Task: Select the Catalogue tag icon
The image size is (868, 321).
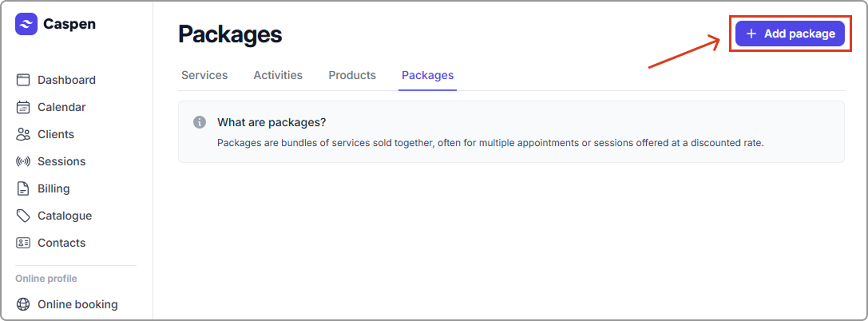Action: coord(23,216)
